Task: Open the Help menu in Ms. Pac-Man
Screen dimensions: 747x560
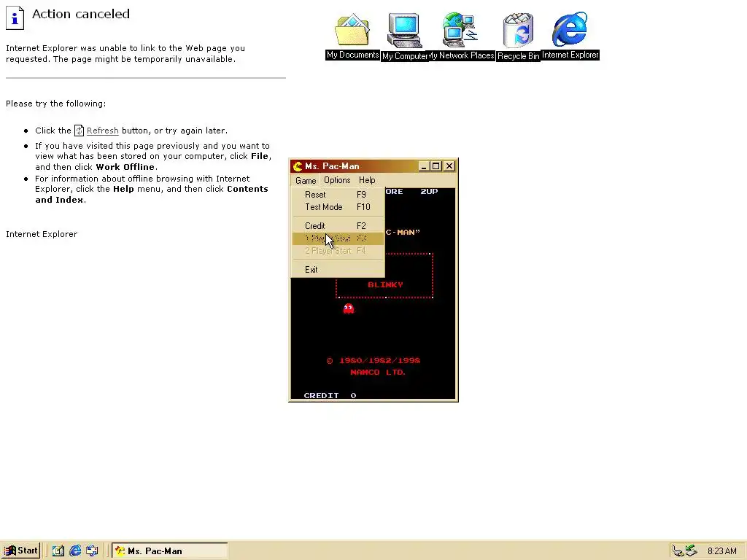Action: tap(367, 180)
